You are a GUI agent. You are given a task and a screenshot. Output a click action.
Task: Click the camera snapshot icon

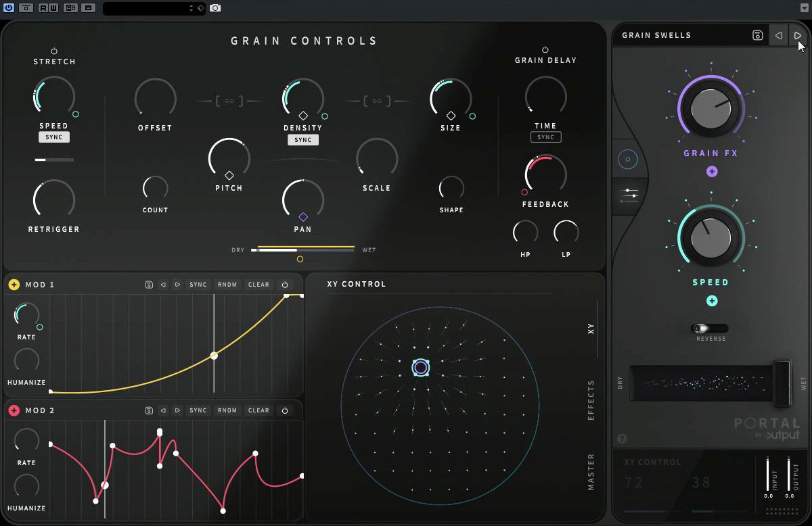(215, 7)
